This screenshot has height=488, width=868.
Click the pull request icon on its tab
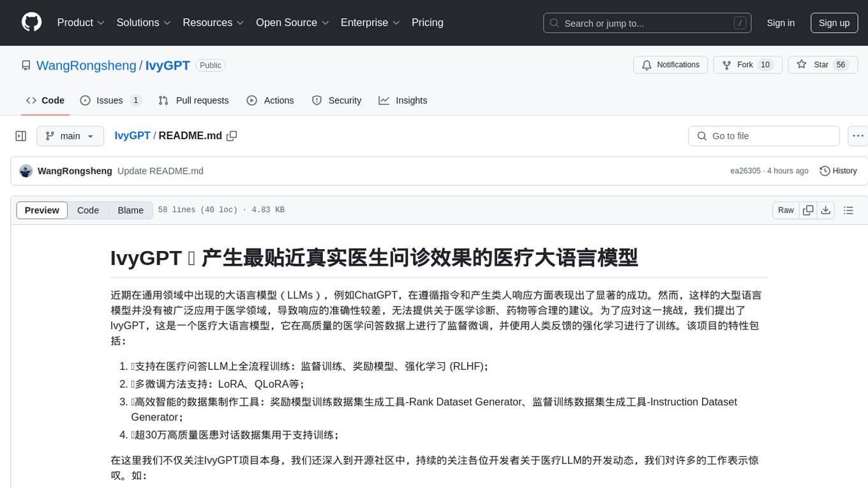(163, 100)
